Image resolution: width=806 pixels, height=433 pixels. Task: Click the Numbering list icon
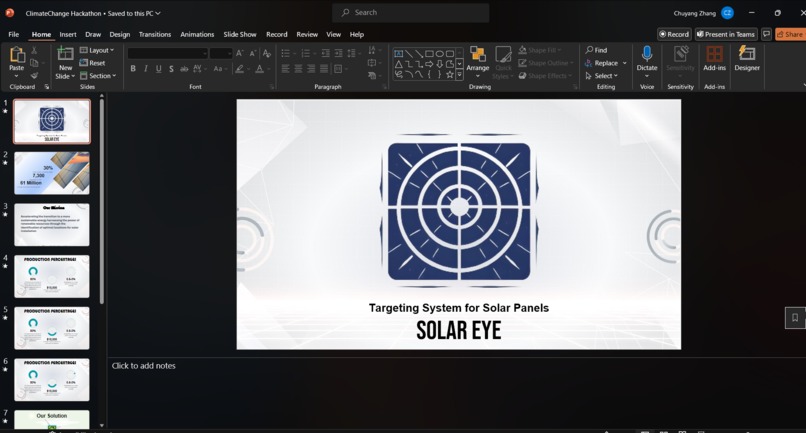pyautogui.click(x=307, y=53)
